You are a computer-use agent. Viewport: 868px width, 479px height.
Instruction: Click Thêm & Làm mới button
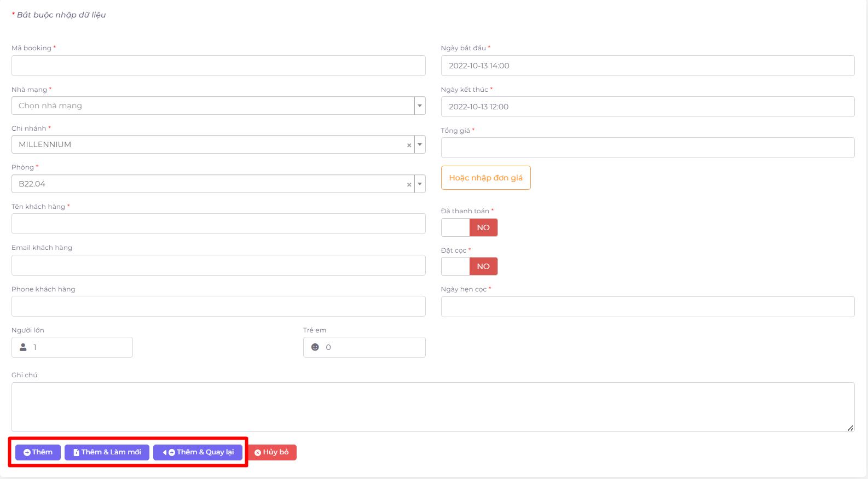pyautogui.click(x=107, y=452)
